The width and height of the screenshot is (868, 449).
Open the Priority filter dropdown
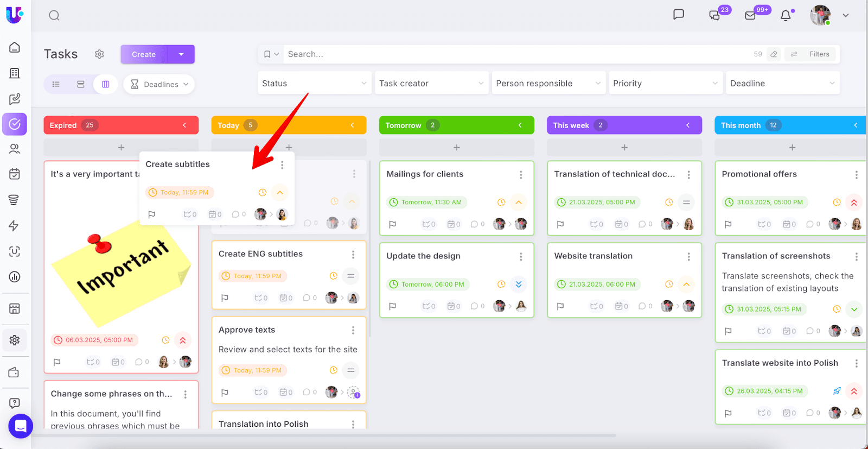point(666,83)
